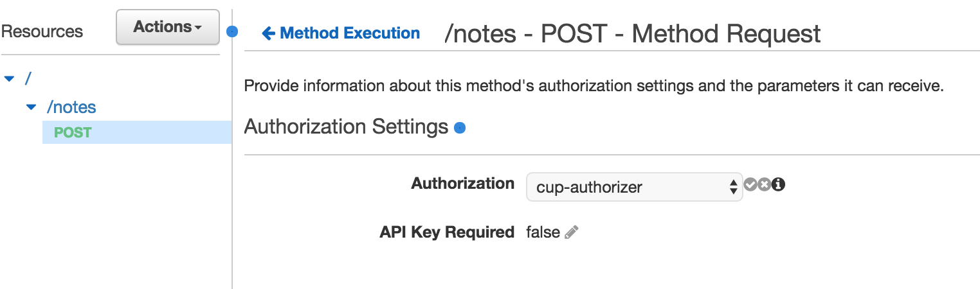980x289 pixels.
Task: Select the /notes resource
Action: click(71, 107)
